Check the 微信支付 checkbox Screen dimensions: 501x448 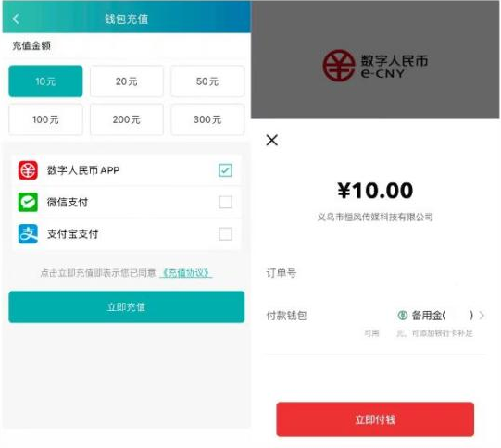[x=225, y=202]
